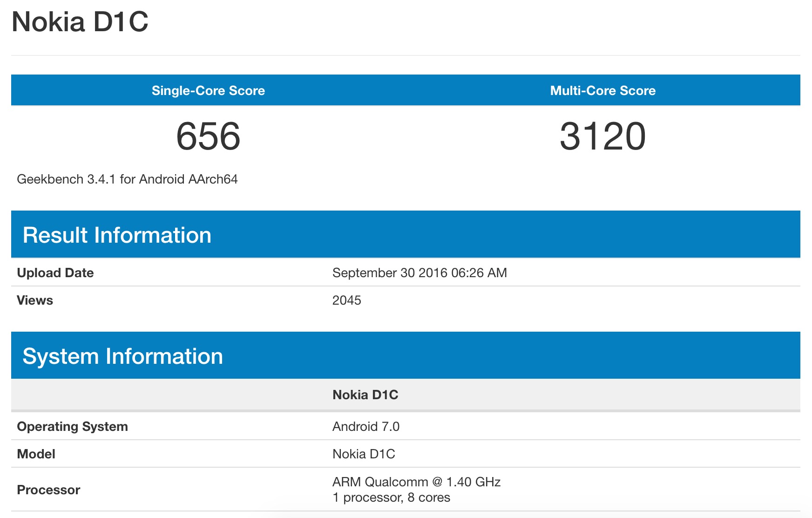Select the 1 processor, 8 cores text
The image size is (812, 518).
[391, 498]
